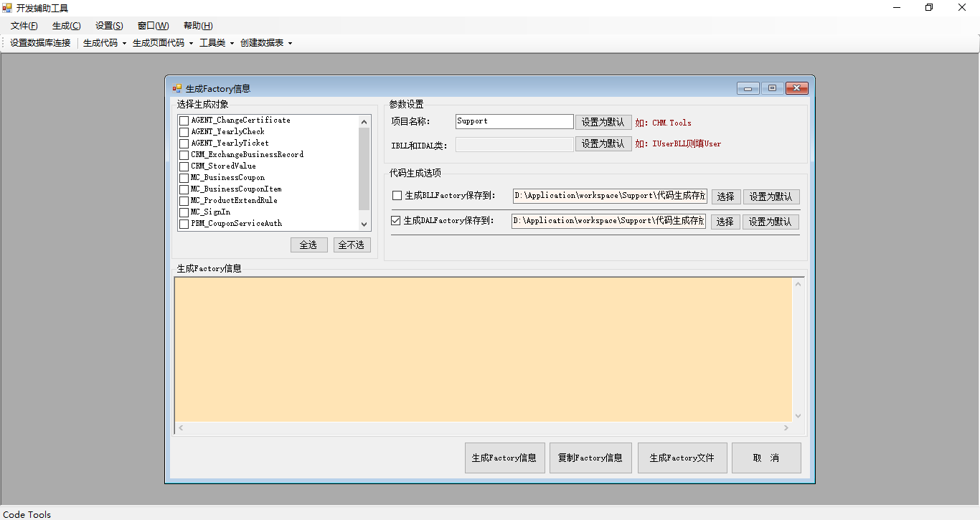Click the 项目名称 field containing Support
The width and height of the screenshot is (980, 520).
(514, 122)
